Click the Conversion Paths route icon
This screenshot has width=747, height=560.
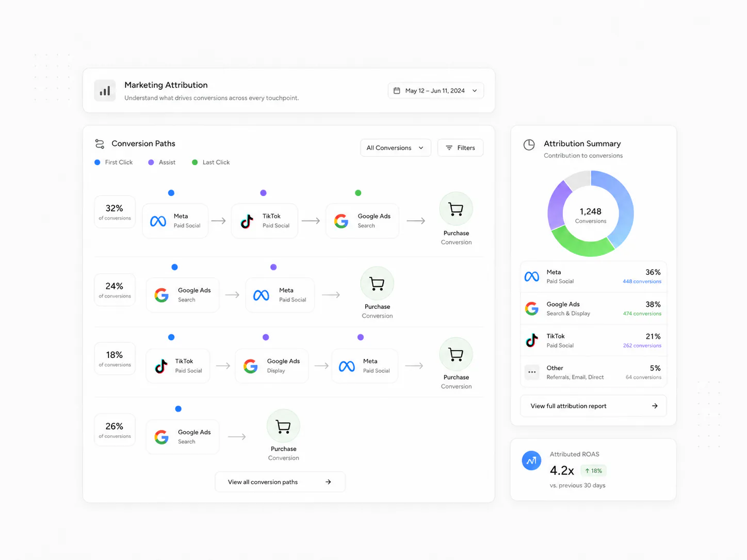click(x=100, y=144)
